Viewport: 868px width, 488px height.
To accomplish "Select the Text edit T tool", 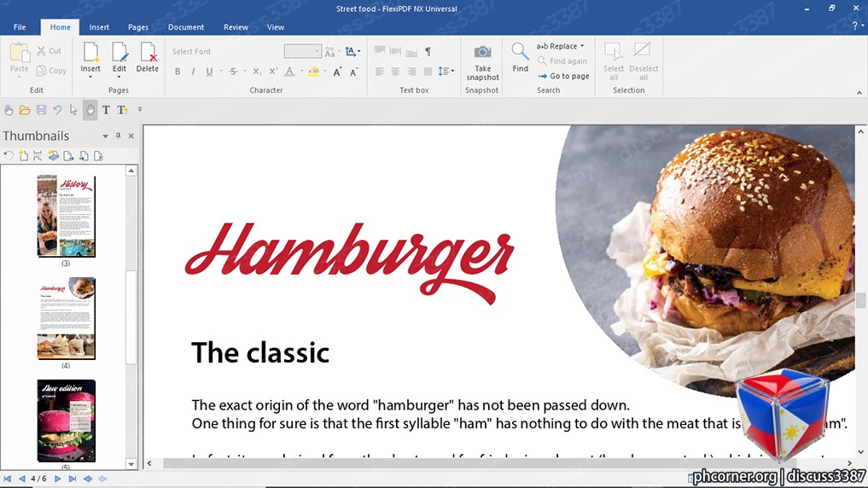I will [x=106, y=109].
